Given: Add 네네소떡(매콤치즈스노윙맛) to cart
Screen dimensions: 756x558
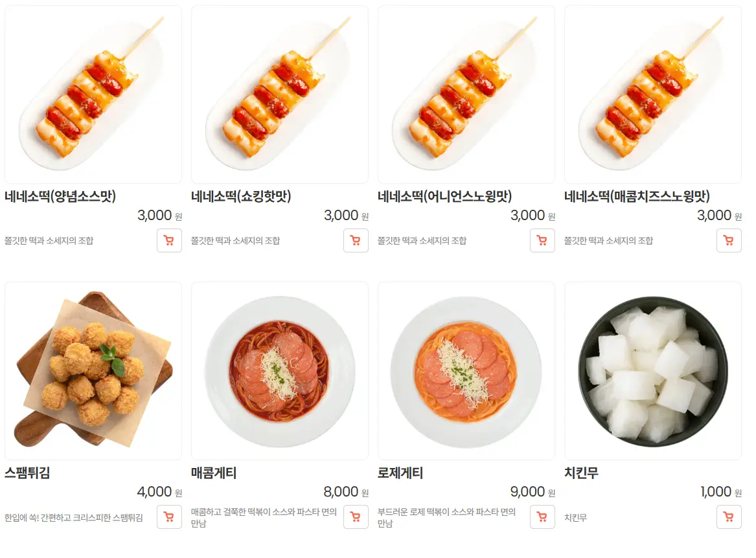Looking at the screenshot, I should [x=729, y=240].
